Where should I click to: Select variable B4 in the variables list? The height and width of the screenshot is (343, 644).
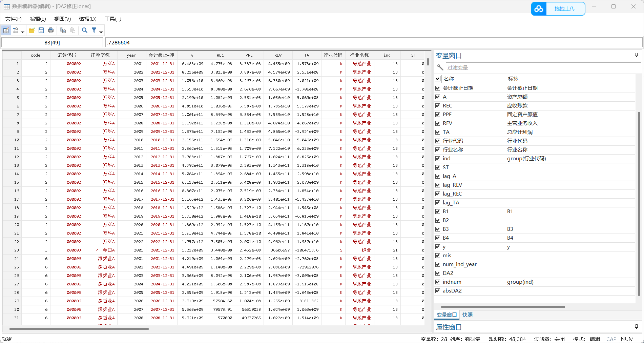click(x=446, y=238)
